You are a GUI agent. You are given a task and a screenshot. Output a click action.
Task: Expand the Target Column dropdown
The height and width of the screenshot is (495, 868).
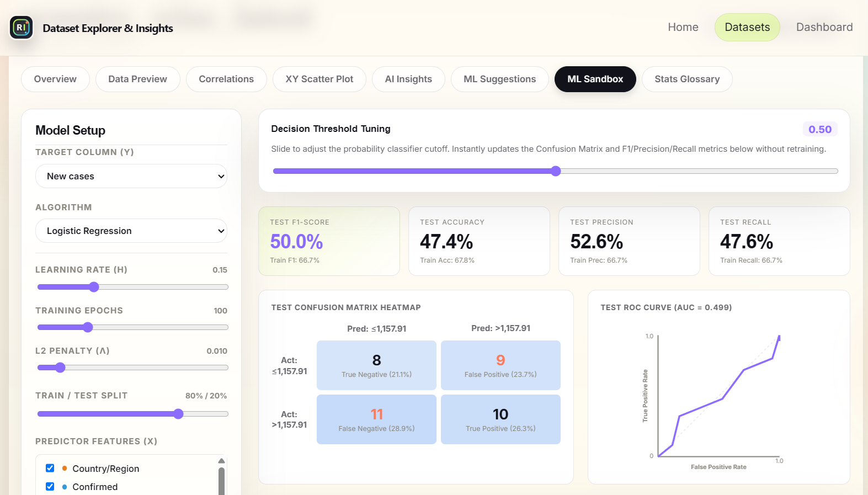[131, 176]
